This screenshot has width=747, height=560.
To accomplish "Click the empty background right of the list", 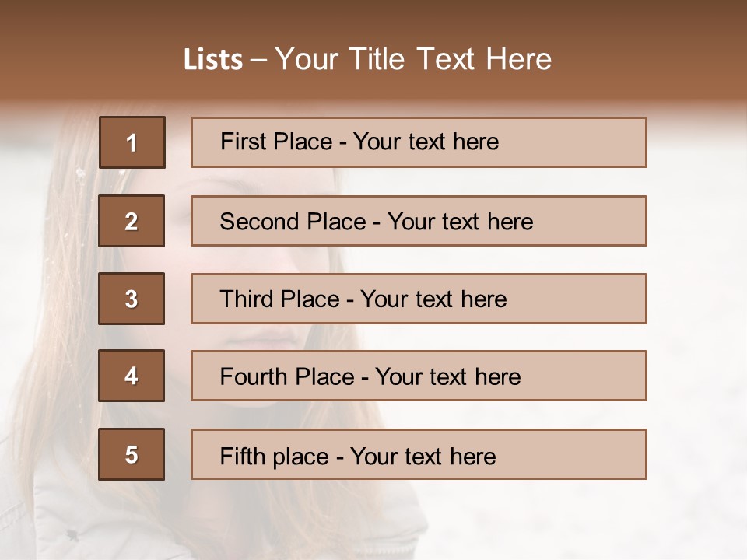I will (x=696, y=311).
